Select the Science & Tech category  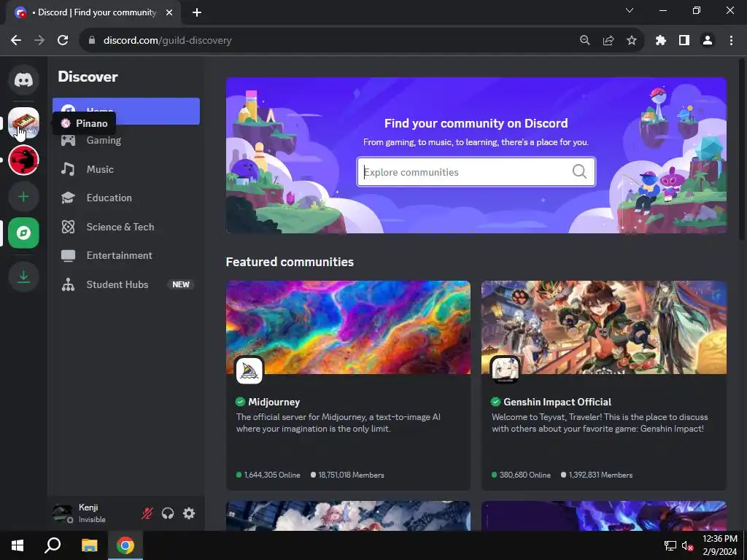coord(125,227)
